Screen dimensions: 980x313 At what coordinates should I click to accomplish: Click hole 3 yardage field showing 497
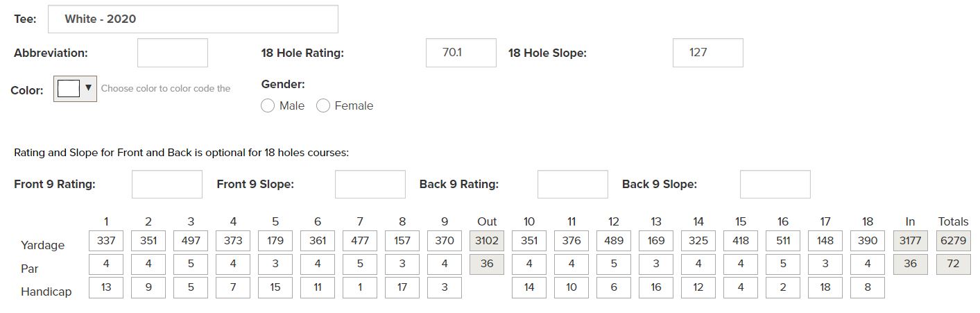(x=191, y=241)
